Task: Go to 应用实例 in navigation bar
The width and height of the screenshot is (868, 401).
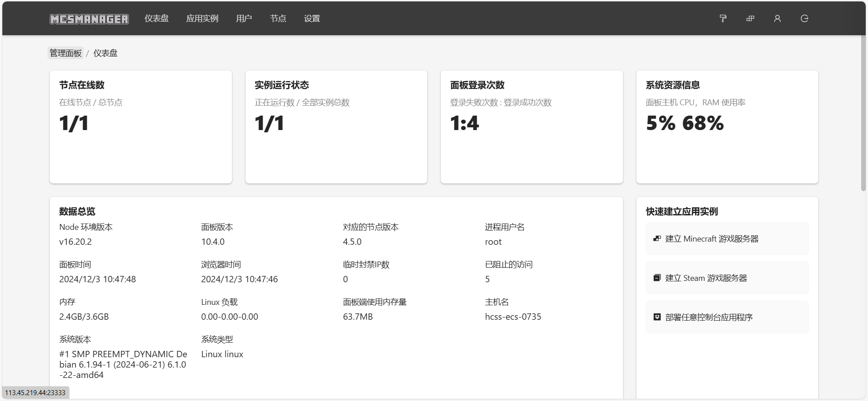Action: 202,19
